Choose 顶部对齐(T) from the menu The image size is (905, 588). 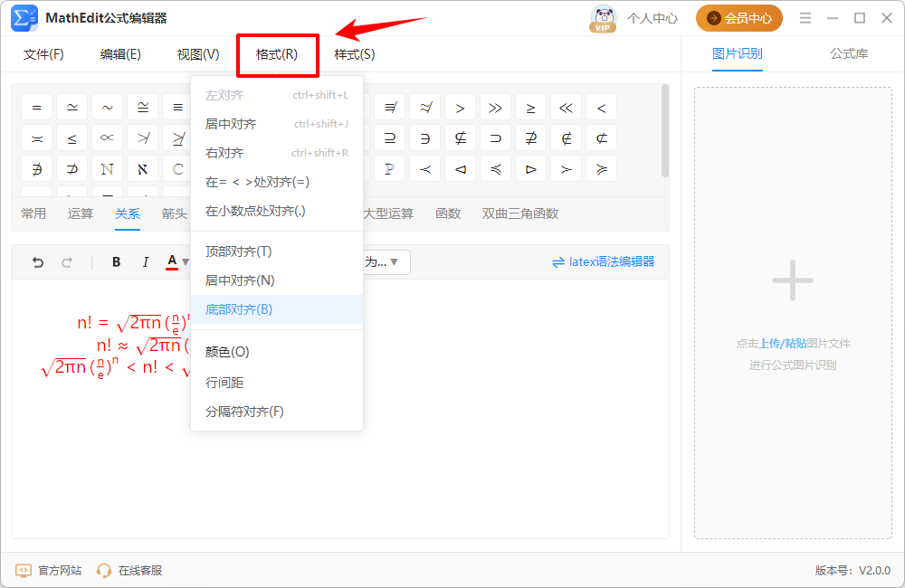coord(277,251)
